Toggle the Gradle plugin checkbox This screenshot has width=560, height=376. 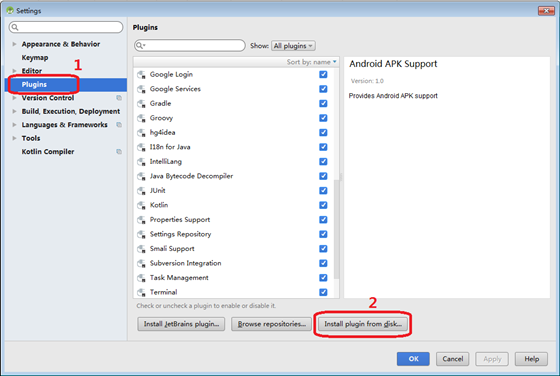323,103
